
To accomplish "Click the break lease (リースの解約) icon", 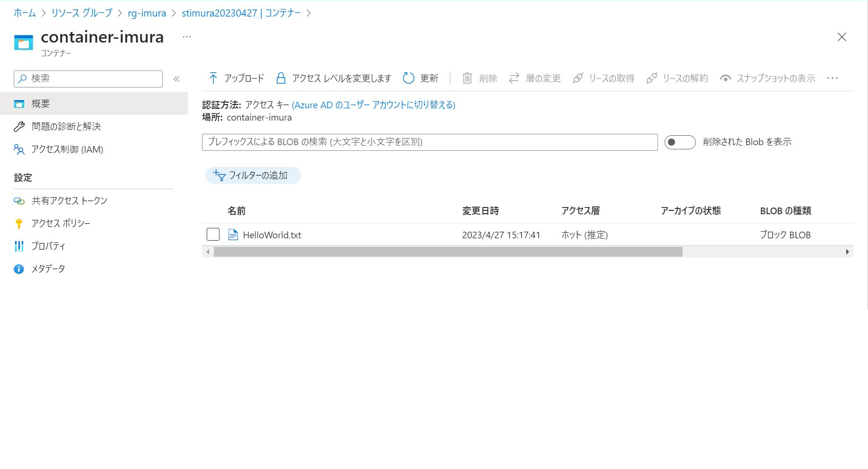I will (x=651, y=78).
